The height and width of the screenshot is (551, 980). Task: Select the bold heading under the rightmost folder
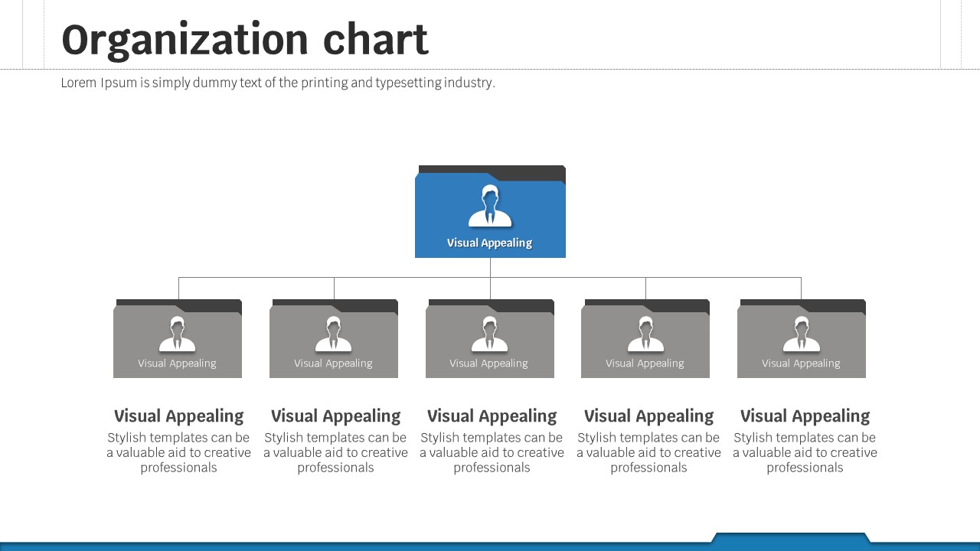[x=805, y=416]
